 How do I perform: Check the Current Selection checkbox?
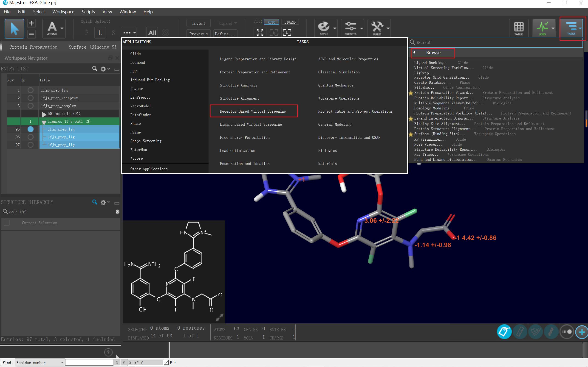pos(7,223)
